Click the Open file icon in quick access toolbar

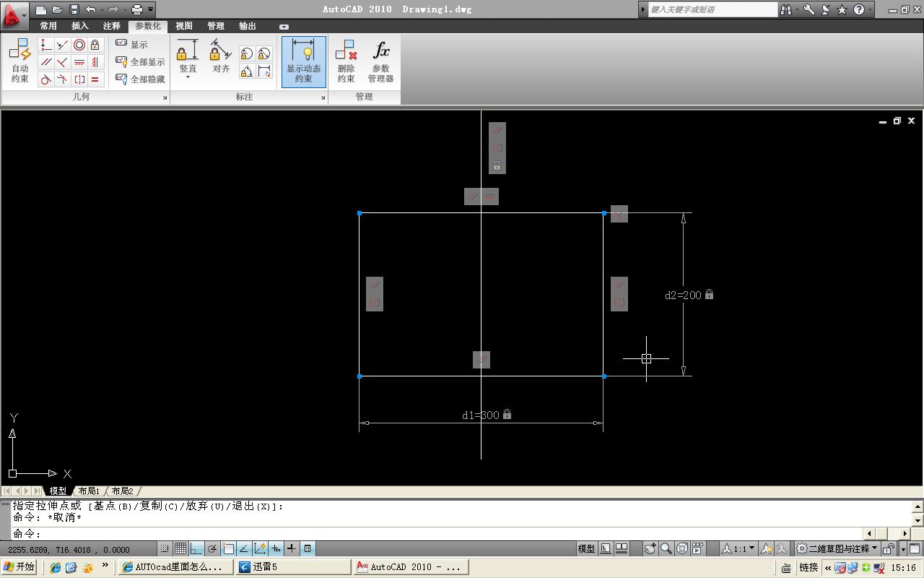click(58, 9)
